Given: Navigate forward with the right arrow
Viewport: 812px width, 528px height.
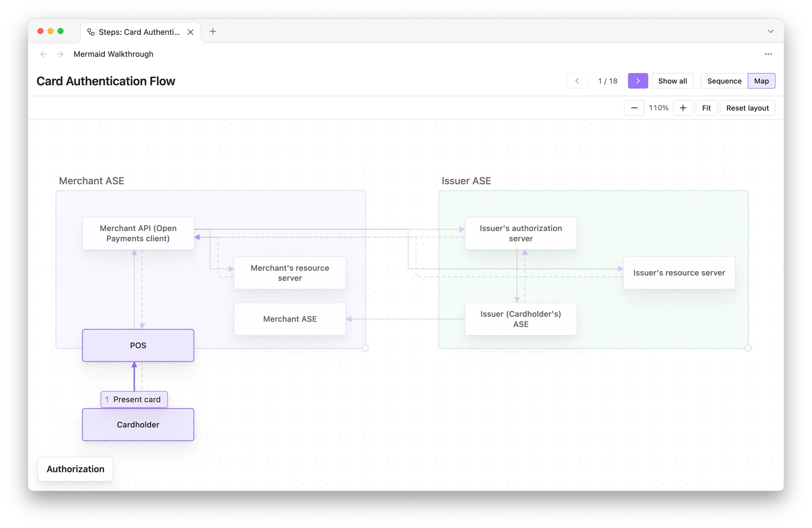Looking at the screenshot, I should (60, 54).
